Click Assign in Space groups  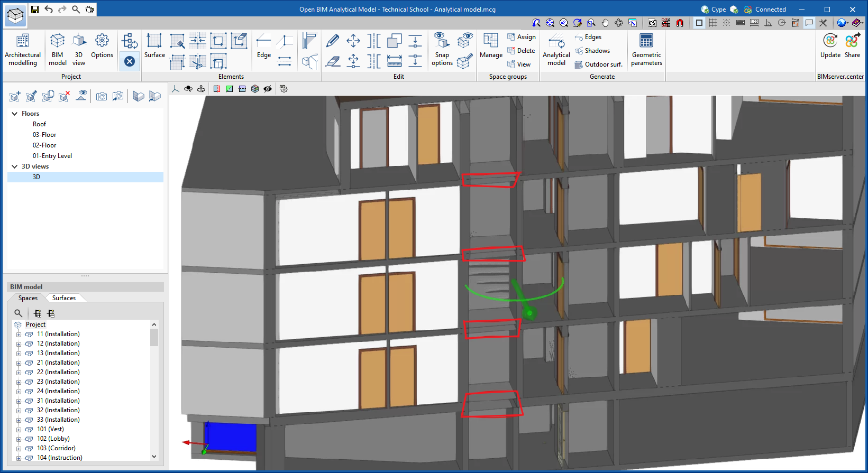(522, 37)
